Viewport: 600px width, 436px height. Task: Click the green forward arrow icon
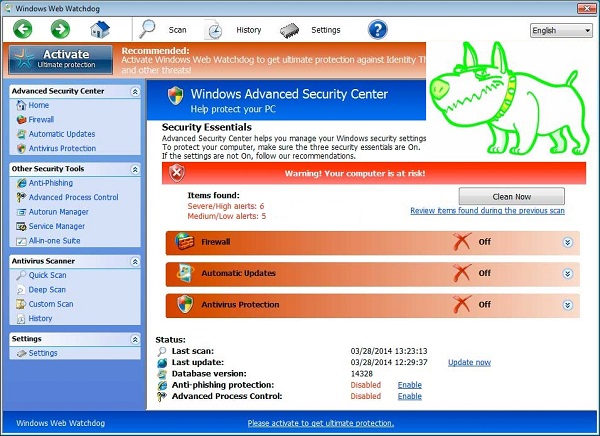pyautogui.click(x=59, y=29)
